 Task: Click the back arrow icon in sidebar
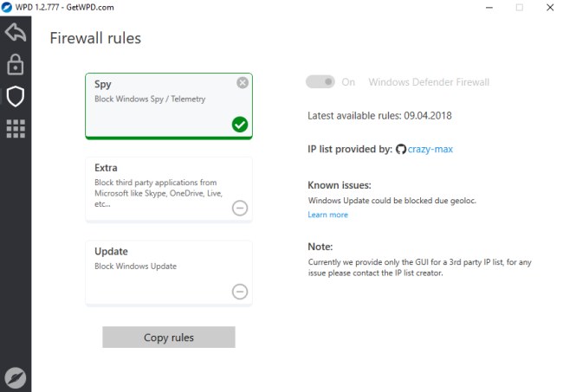[x=16, y=32]
